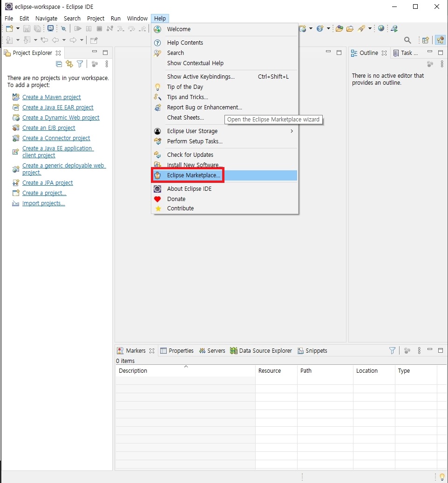Close the Outline view tab

click(x=384, y=53)
